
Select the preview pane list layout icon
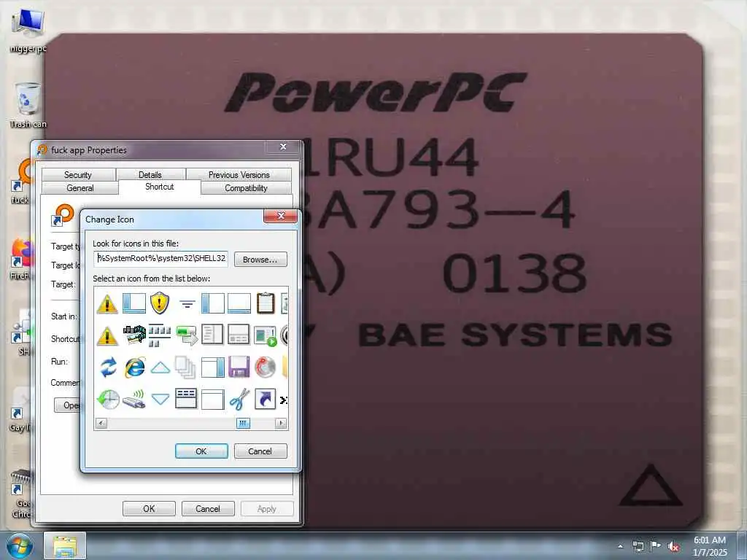coord(212,335)
